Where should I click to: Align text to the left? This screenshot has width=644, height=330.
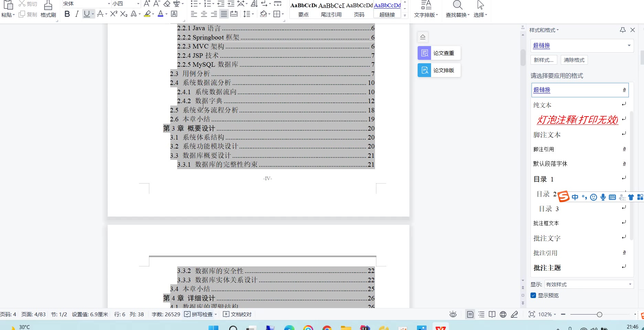194,14
